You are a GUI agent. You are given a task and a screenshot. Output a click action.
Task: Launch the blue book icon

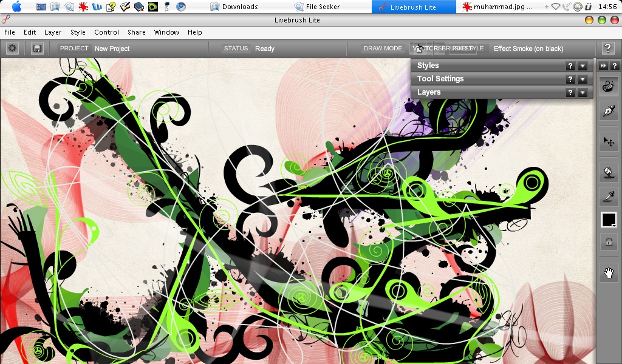(139, 6)
